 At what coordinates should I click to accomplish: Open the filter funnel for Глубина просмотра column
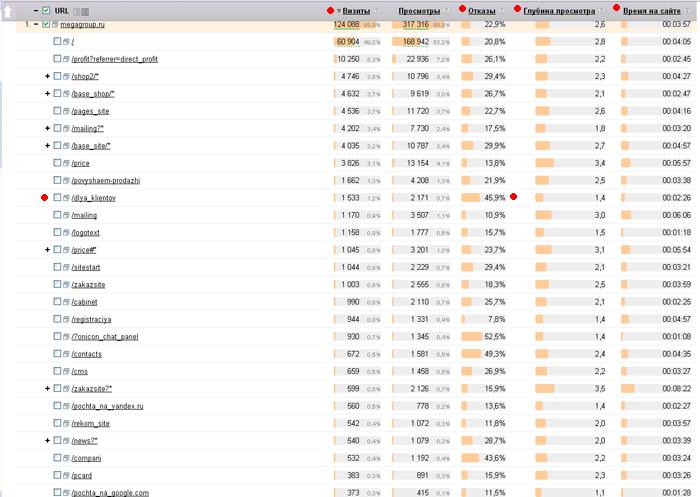602,11
